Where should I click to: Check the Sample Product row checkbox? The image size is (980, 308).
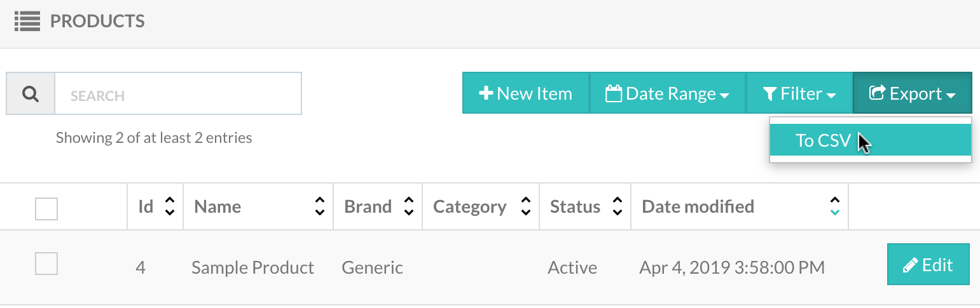[46, 264]
